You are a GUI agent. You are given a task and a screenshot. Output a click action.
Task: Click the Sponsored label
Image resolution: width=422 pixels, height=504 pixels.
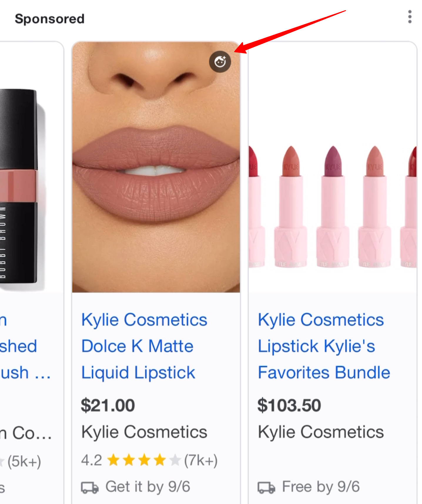click(x=50, y=19)
